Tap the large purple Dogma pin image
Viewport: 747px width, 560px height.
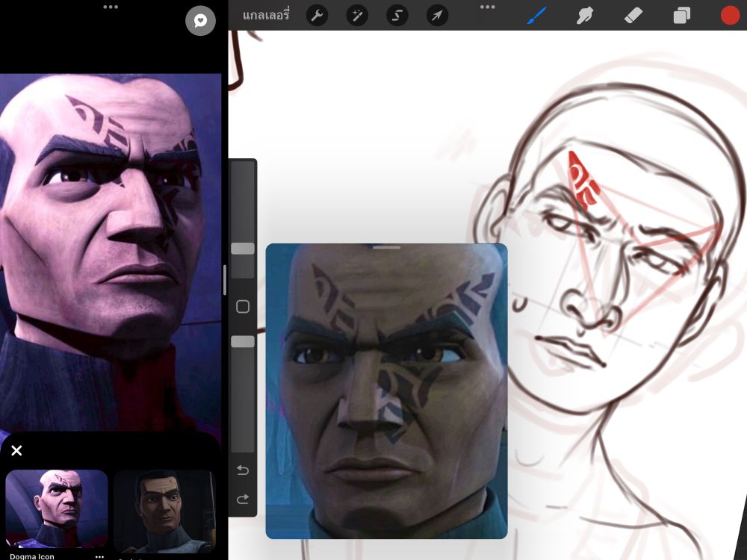(x=111, y=252)
